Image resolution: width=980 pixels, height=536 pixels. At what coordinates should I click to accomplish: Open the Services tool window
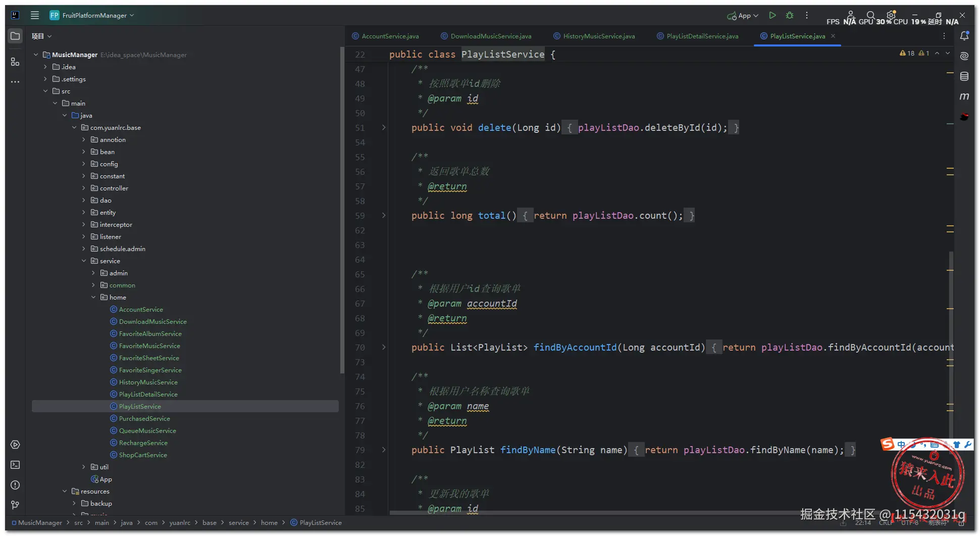coord(15,445)
